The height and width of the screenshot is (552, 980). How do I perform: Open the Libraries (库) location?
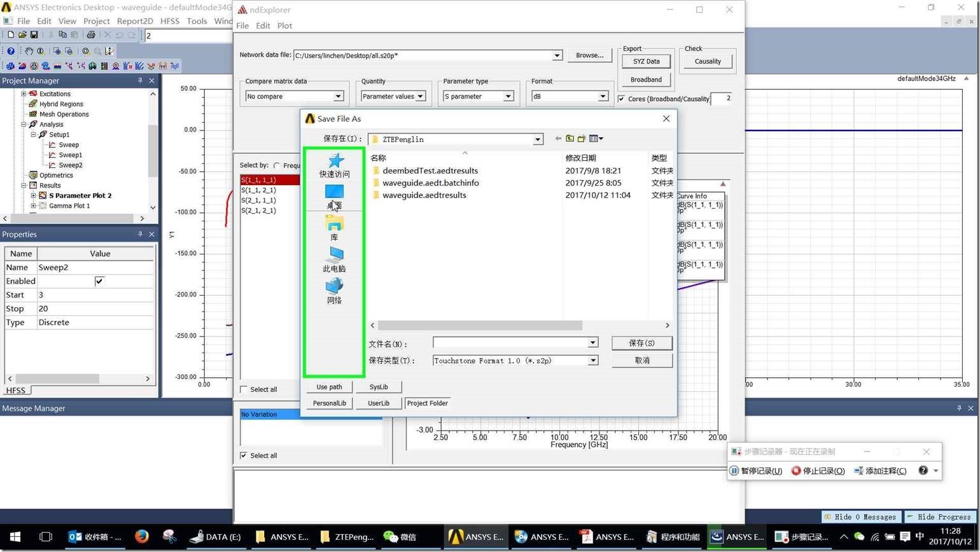click(334, 228)
